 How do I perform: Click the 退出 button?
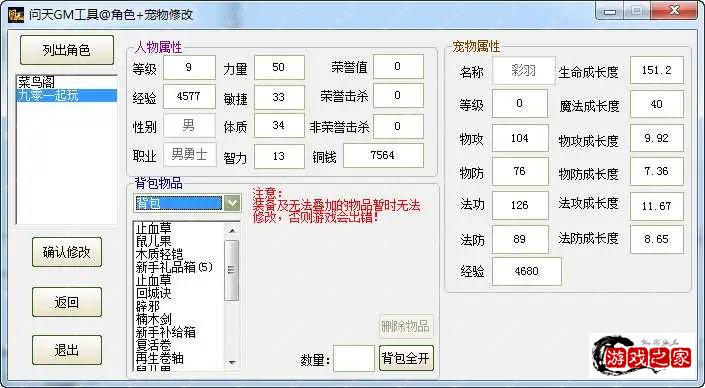(x=67, y=350)
